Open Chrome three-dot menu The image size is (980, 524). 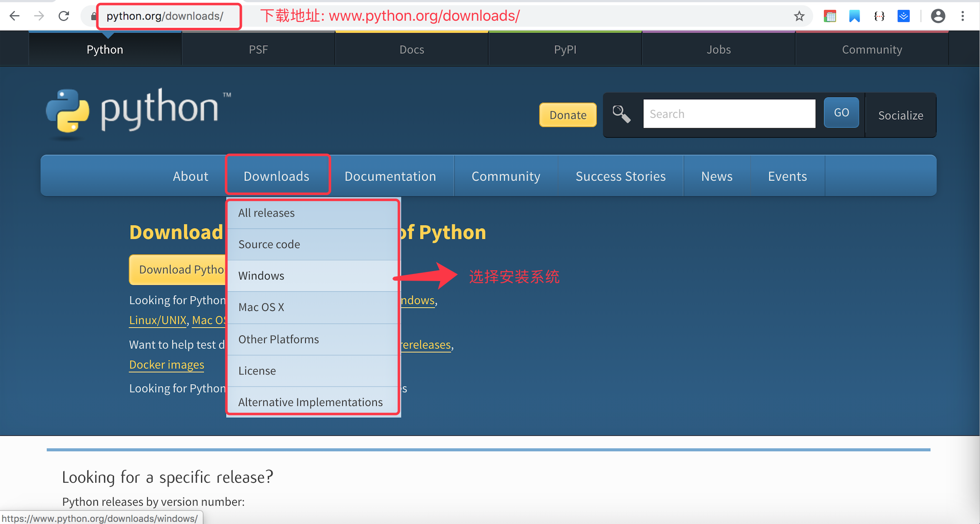(963, 16)
